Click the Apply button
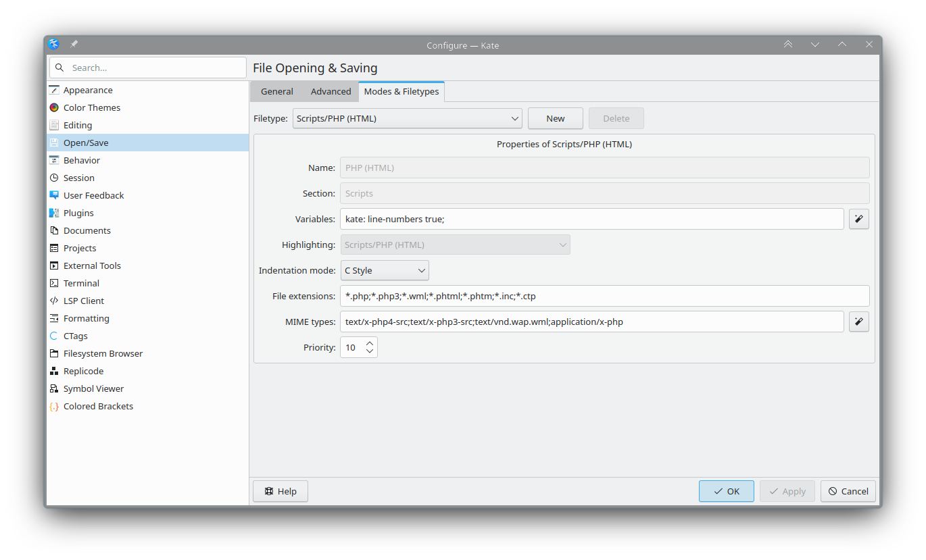This screenshot has width=926, height=560. coord(787,491)
